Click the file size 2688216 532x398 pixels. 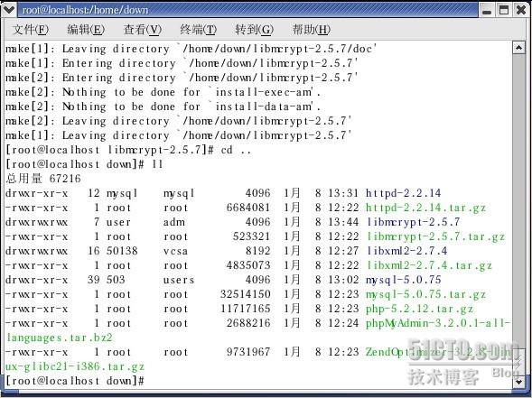tap(248, 323)
